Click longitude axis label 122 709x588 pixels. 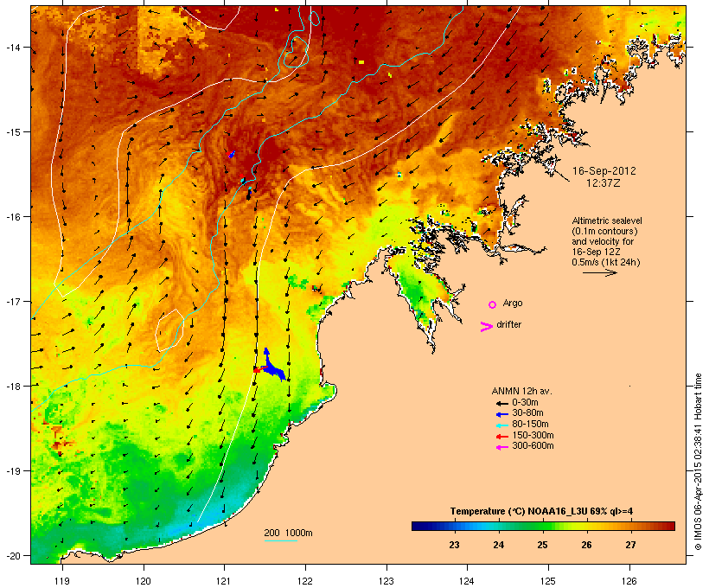pyautogui.click(x=305, y=581)
